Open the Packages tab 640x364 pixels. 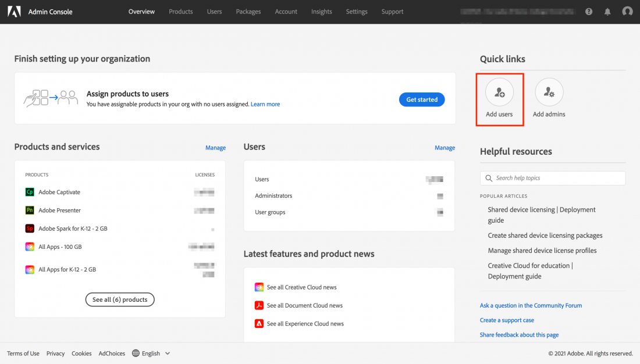coord(248,12)
